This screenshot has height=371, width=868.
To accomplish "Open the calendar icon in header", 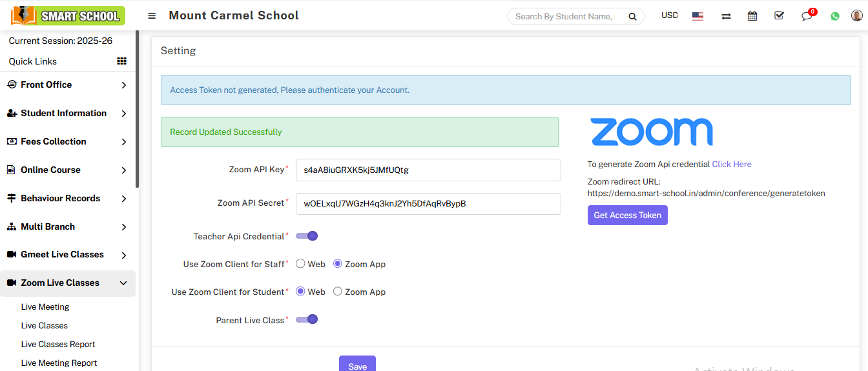I will pos(752,16).
